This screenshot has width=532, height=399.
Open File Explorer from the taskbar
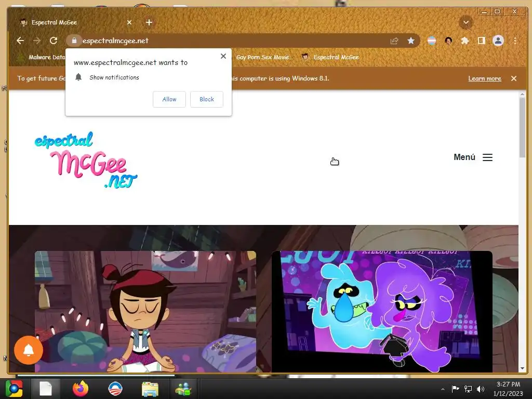coord(150,389)
